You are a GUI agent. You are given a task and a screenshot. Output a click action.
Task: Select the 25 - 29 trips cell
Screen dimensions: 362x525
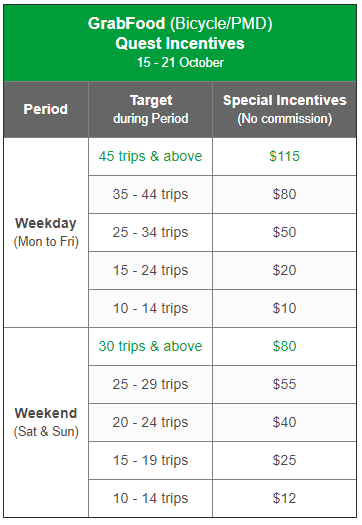(150, 384)
